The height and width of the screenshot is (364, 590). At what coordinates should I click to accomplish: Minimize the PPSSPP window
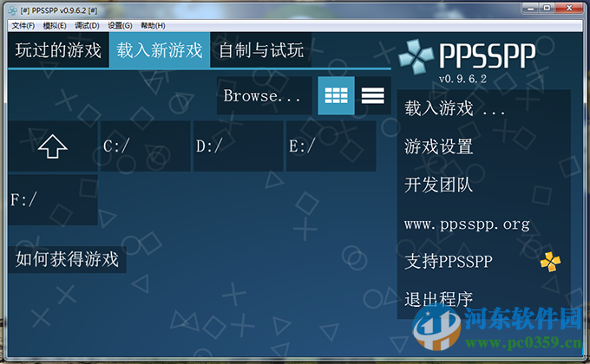(530, 8)
